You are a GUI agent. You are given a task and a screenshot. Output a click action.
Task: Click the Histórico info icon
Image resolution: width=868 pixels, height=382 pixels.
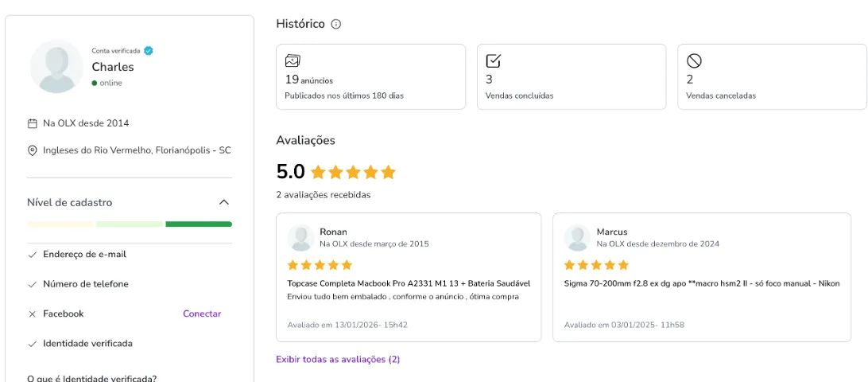pyautogui.click(x=336, y=24)
